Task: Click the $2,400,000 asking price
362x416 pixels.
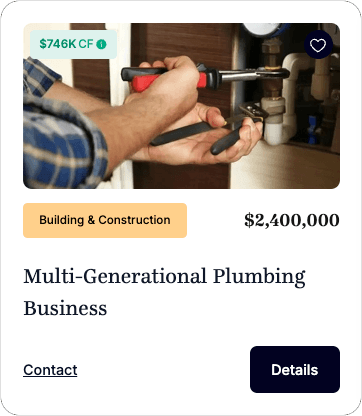Action: (x=292, y=220)
